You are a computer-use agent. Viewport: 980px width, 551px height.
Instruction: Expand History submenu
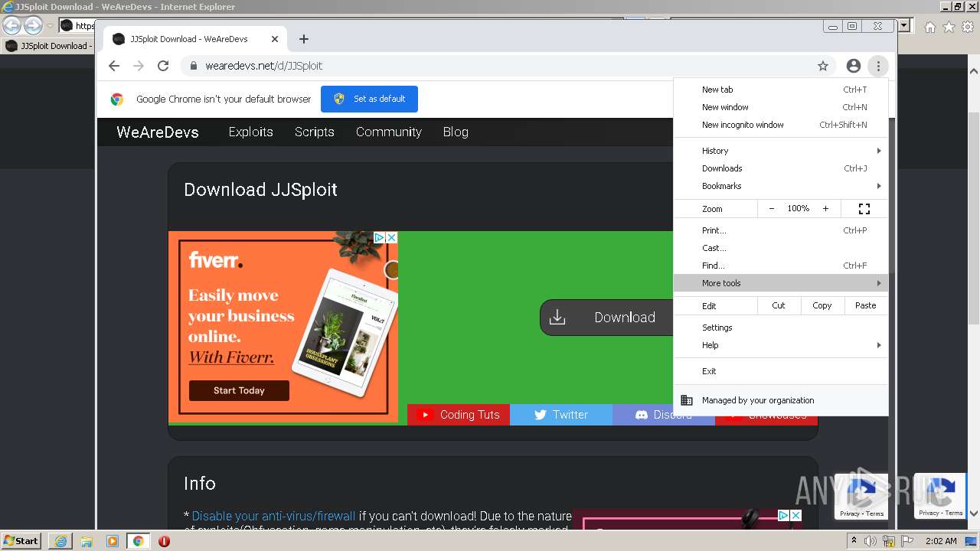pos(781,151)
